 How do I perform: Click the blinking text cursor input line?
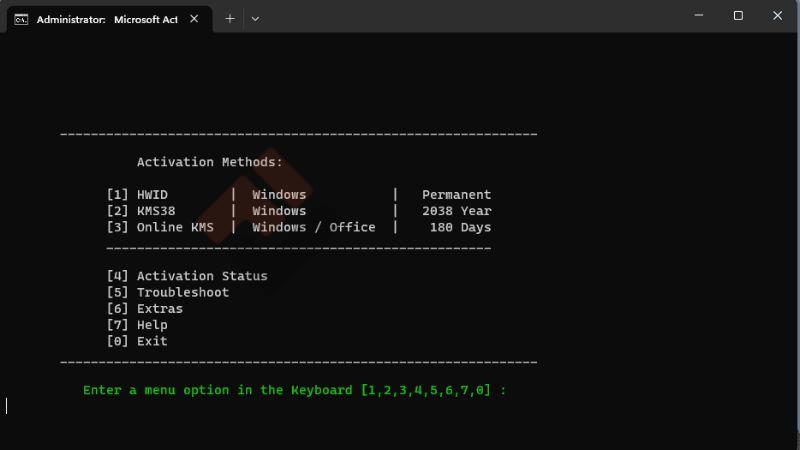tap(8, 406)
